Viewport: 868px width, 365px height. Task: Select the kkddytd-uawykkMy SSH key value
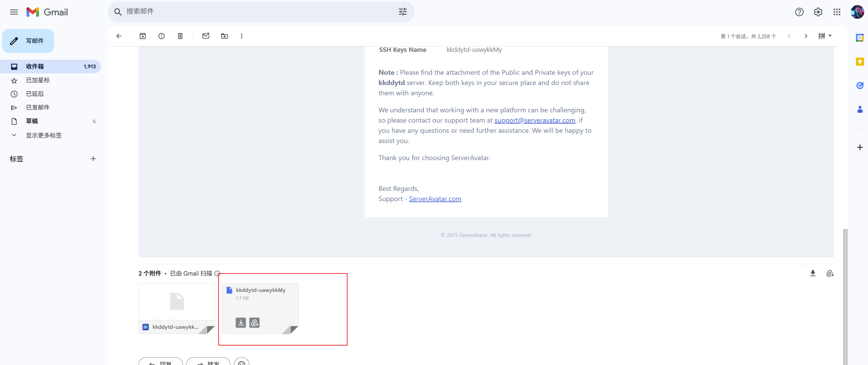pyautogui.click(x=474, y=50)
